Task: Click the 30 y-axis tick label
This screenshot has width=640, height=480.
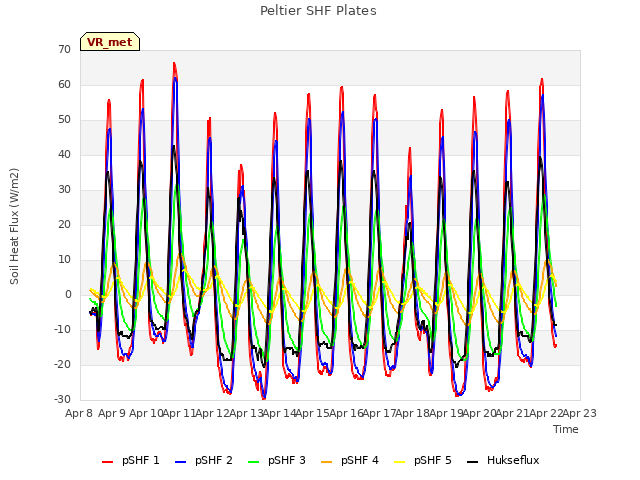Action: (64, 189)
